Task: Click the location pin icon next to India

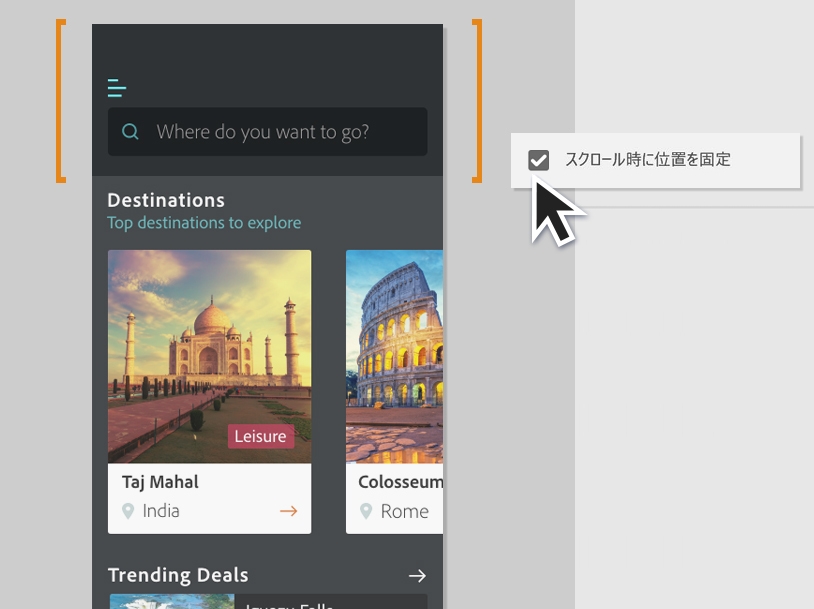Action: click(x=129, y=511)
